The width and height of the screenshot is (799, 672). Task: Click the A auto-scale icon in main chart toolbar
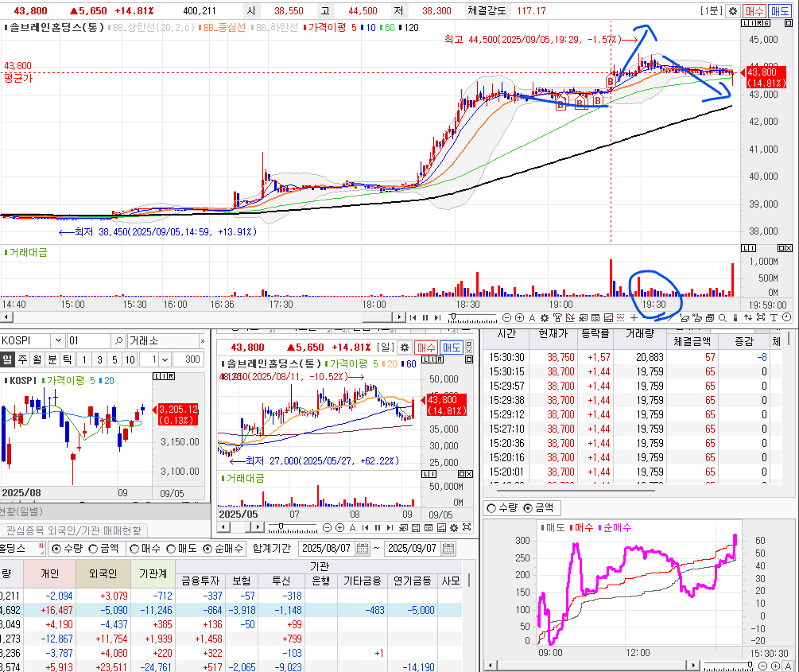click(532, 317)
